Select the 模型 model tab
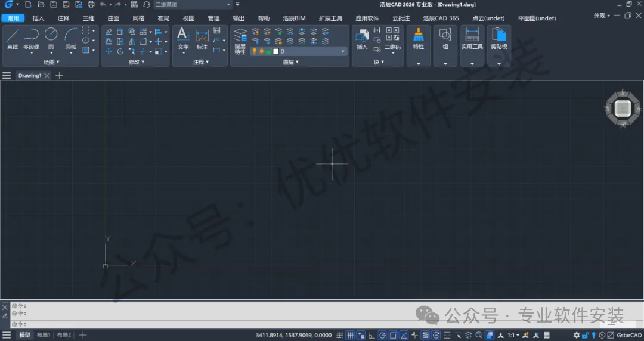This screenshot has width=644, height=341. coord(24,335)
